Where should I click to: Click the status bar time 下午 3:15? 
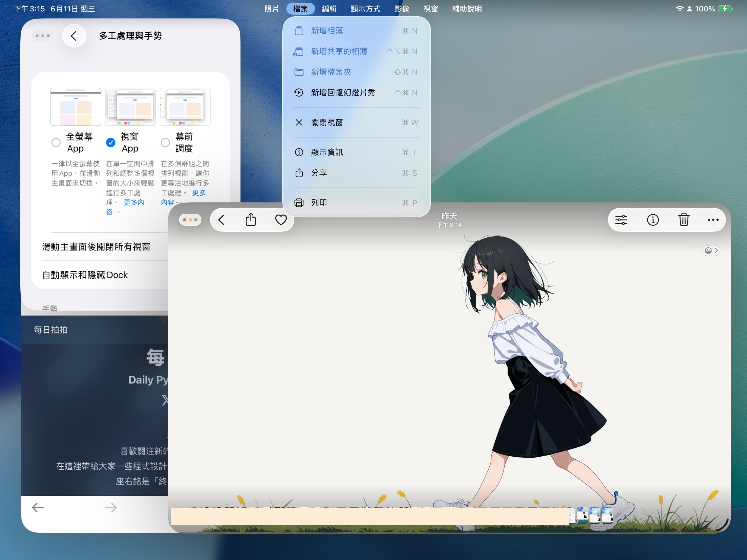(x=29, y=9)
